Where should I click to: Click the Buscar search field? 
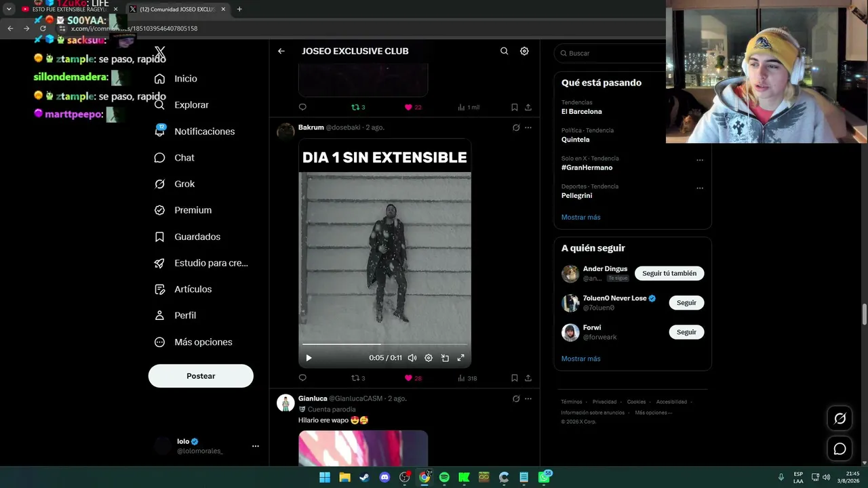(x=610, y=53)
